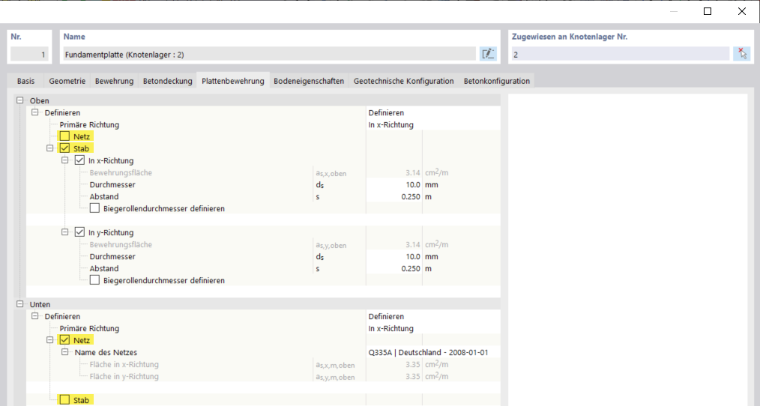Image resolution: width=760 pixels, height=406 pixels.
Task: Collapse the Oben section
Action: [x=20, y=100]
